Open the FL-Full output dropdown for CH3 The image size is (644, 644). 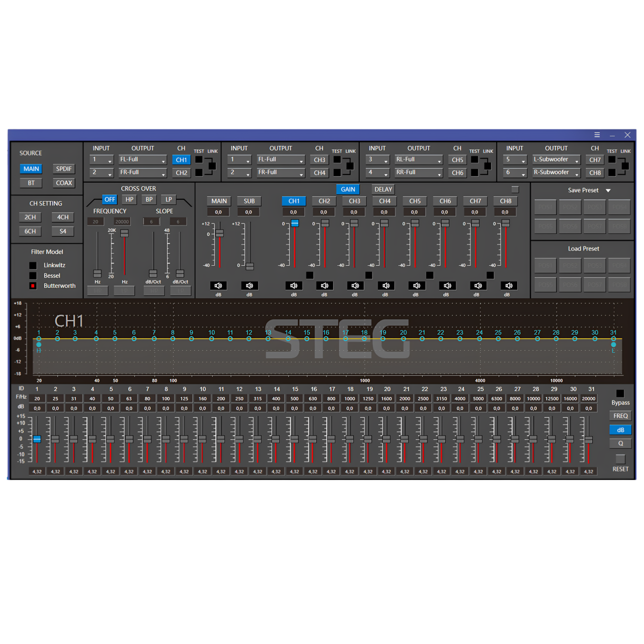coord(281,160)
